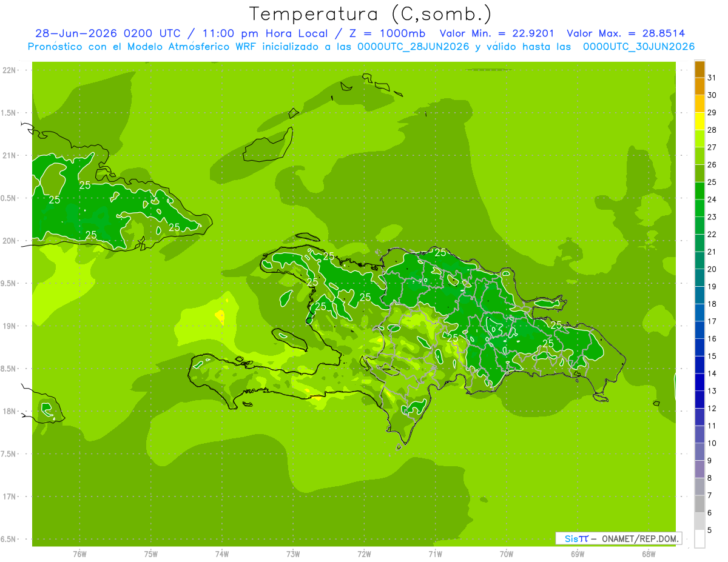Click the 18N latitude axis label
The height and width of the screenshot is (562, 728).
pos(10,411)
